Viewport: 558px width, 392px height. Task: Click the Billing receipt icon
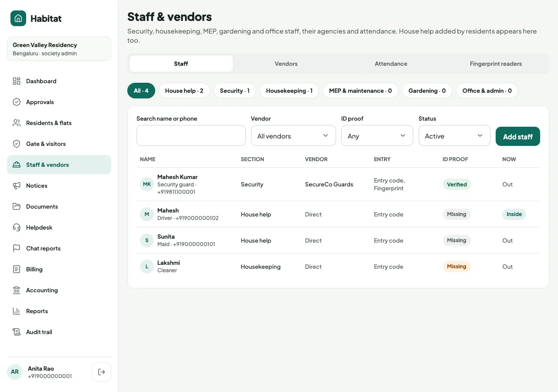tap(17, 269)
